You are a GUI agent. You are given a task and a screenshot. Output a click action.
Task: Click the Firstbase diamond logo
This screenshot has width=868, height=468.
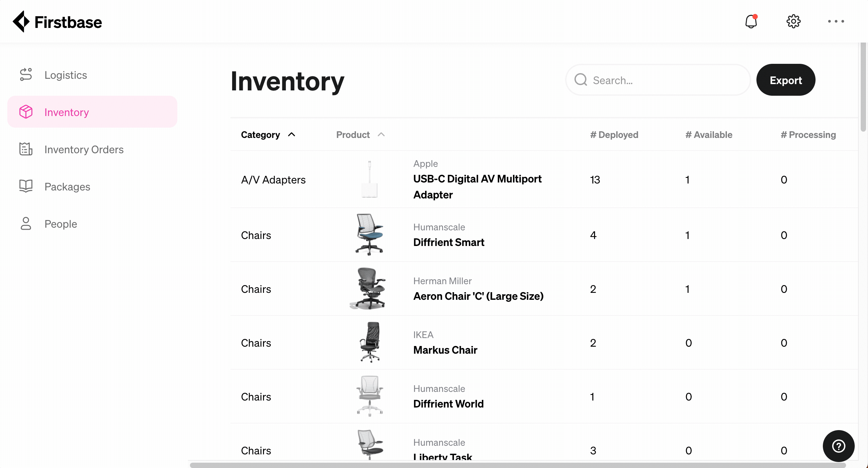22,22
